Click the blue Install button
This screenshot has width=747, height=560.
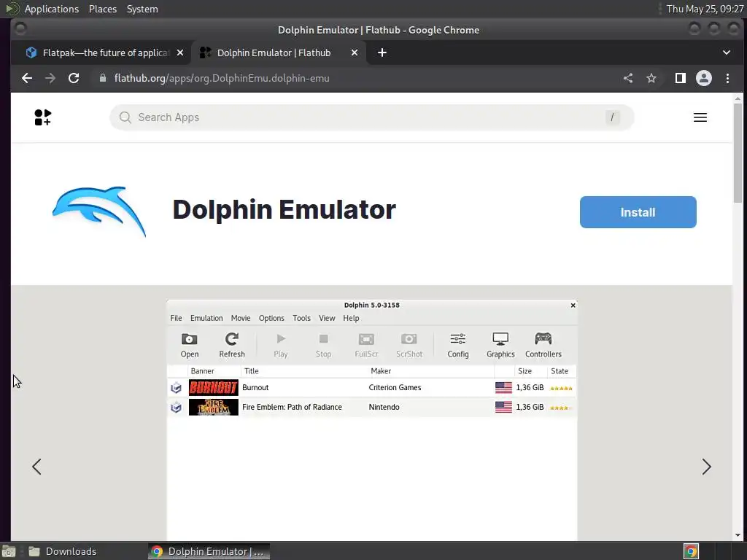pyautogui.click(x=638, y=212)
